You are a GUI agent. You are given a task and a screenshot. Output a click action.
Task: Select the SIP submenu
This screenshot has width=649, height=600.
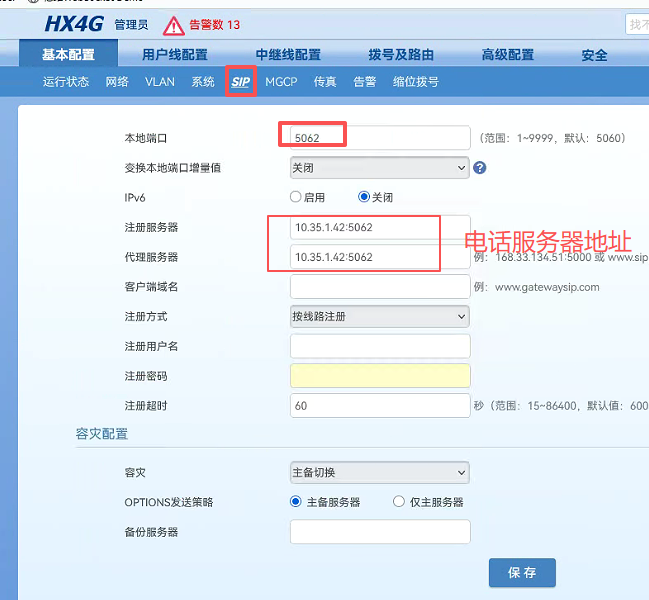tap(240, 82)
